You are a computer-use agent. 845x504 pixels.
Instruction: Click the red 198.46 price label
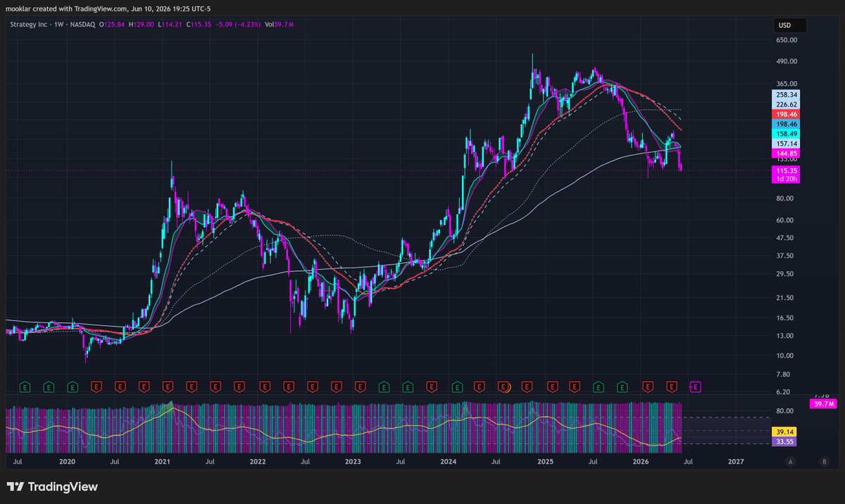click(786, 114)
